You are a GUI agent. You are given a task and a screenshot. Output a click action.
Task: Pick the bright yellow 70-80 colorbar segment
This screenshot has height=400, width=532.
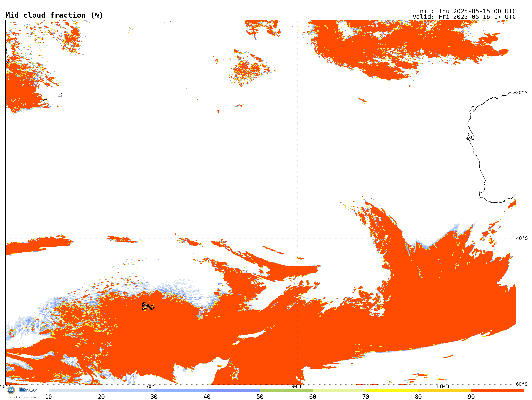point(392,391)
